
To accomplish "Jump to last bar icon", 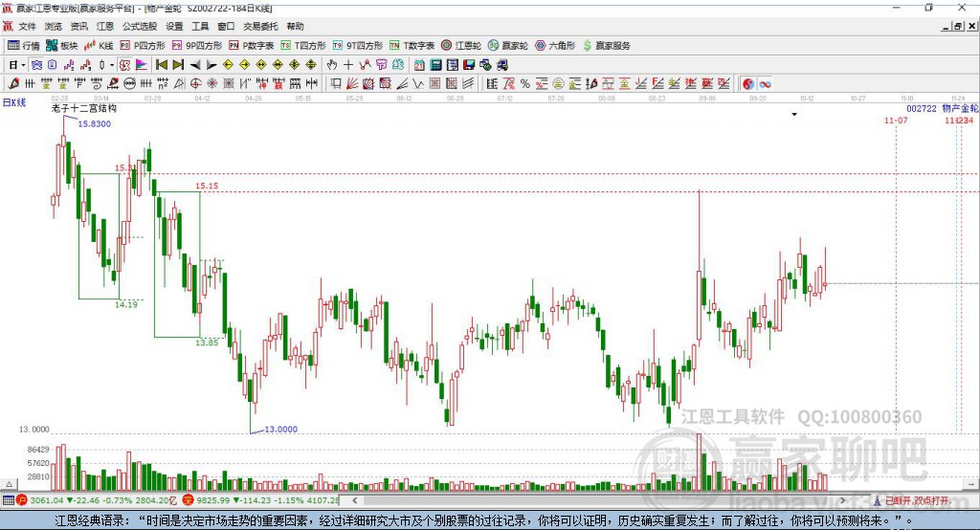I will (178, 65).
